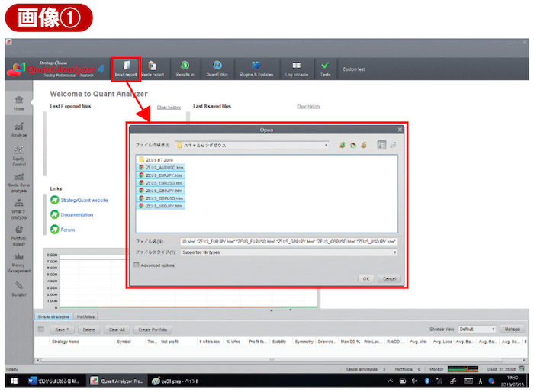Open What if analysis in the sidebar
The image size is (534, 392).
click(x=19, y=210)
